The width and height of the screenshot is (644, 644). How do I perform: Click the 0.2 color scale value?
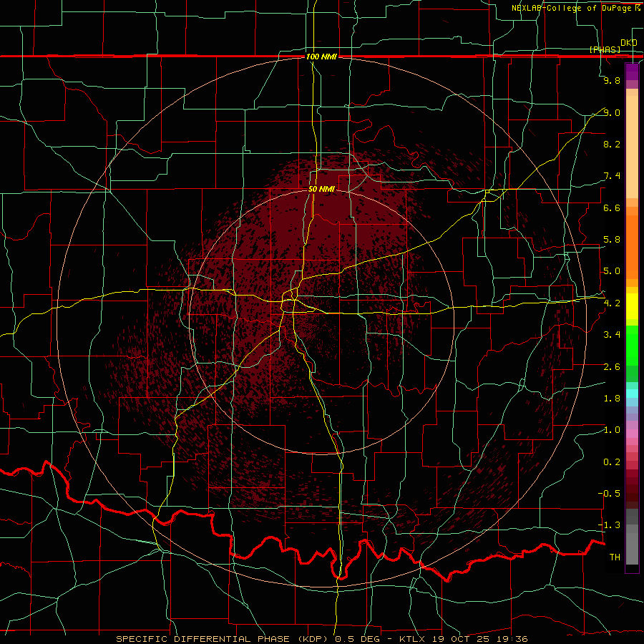[x=612, y=462]
